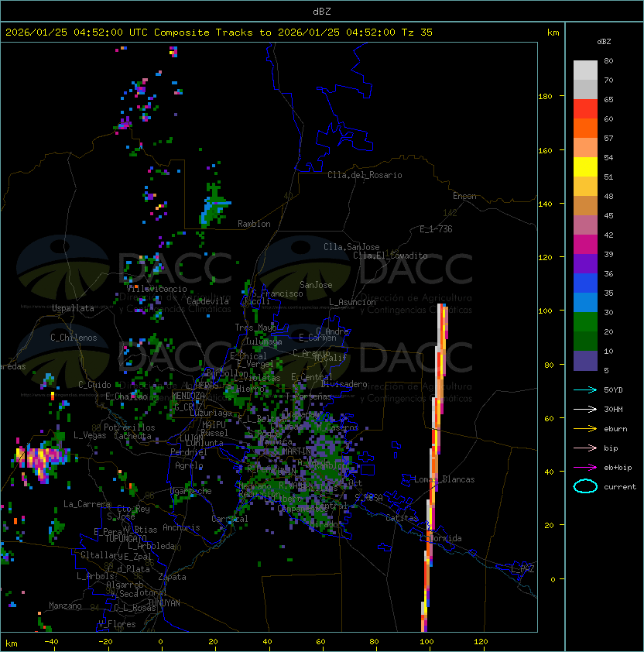
Task: Click the 'E_1-736' map label
Action: click(x=436, y=229)
